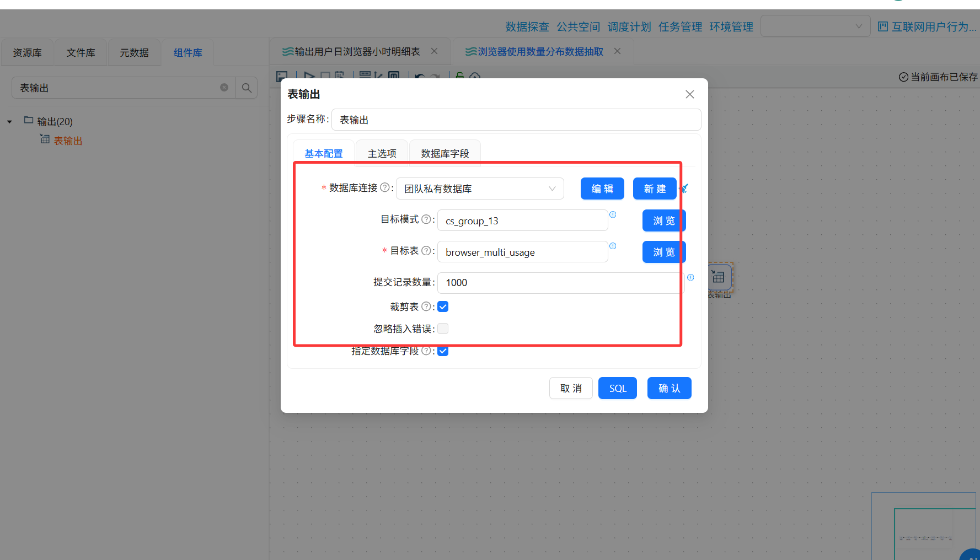Screen dimensions: 980x560
Task: Open the 组件库 tab
Action: pyautogui.click(x=188, y=52)
